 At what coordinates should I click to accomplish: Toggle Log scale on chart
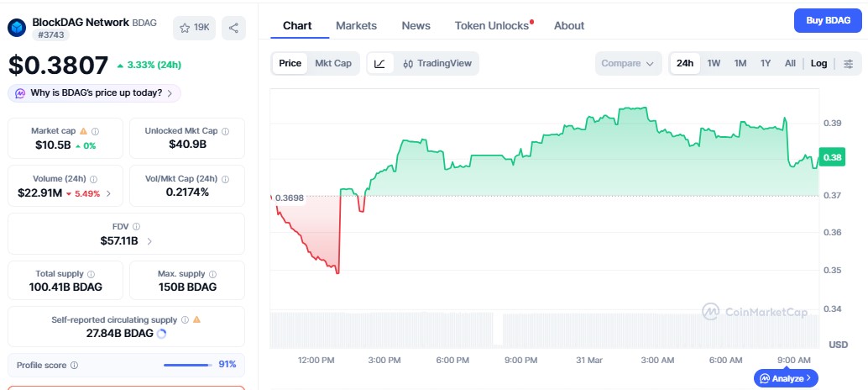[818, 63]
